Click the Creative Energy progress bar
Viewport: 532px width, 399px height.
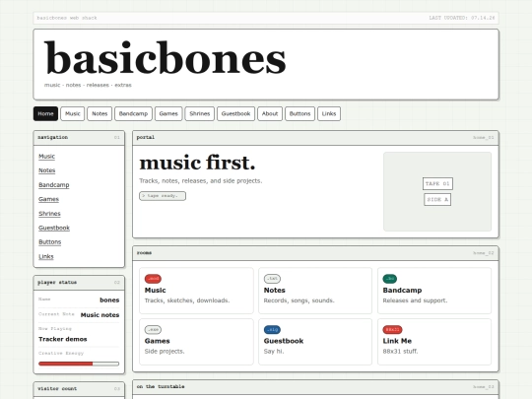pyautogui.click(x=79, y=364)
